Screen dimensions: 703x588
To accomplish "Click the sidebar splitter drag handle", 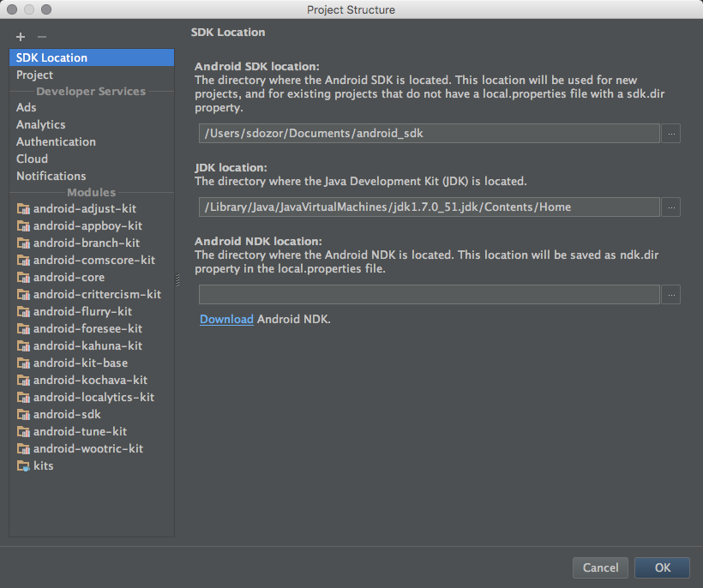I will [177, 280].
